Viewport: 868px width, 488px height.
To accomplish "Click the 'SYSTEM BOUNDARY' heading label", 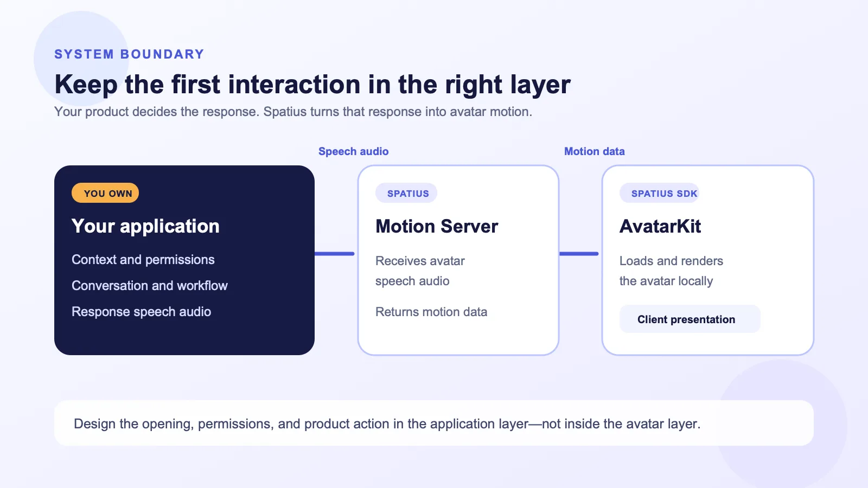I will [x=129, y=54].
